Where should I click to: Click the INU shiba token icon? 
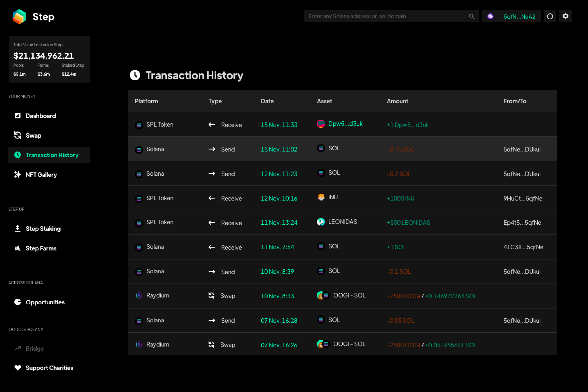(x=321, y=197)
